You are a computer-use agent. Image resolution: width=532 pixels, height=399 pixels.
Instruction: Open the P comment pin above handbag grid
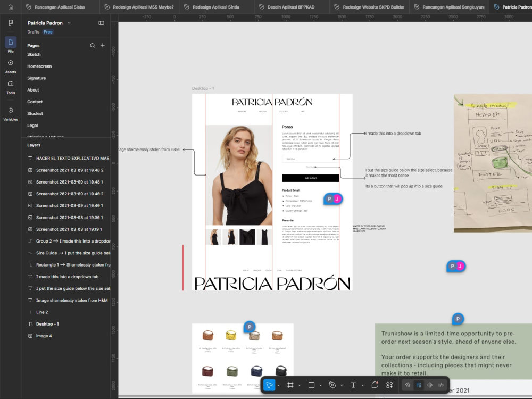coord(250,327)
